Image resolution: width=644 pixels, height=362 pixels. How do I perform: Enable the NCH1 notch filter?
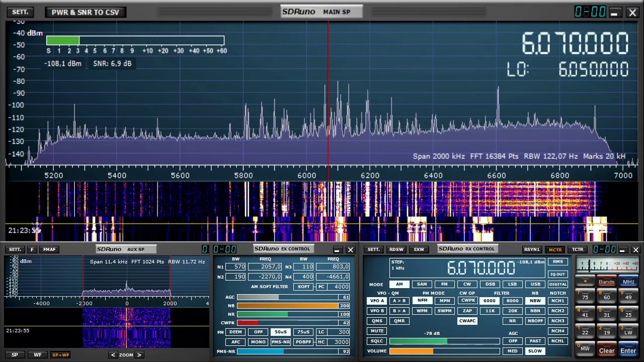tap(557, 301)
